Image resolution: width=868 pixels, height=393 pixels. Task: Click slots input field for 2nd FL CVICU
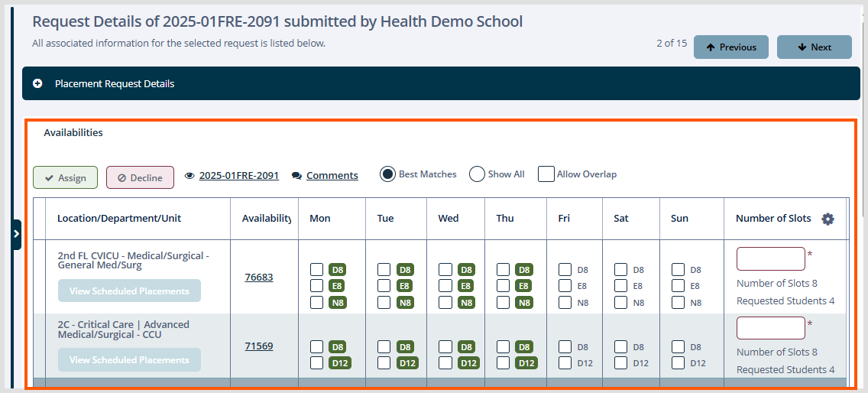coord(770,259)
